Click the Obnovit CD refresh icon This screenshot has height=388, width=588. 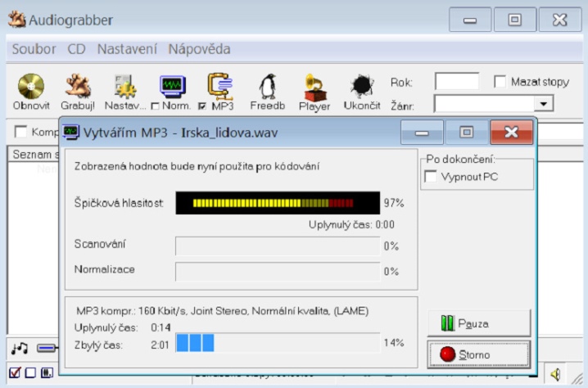[x=31, y=86]
